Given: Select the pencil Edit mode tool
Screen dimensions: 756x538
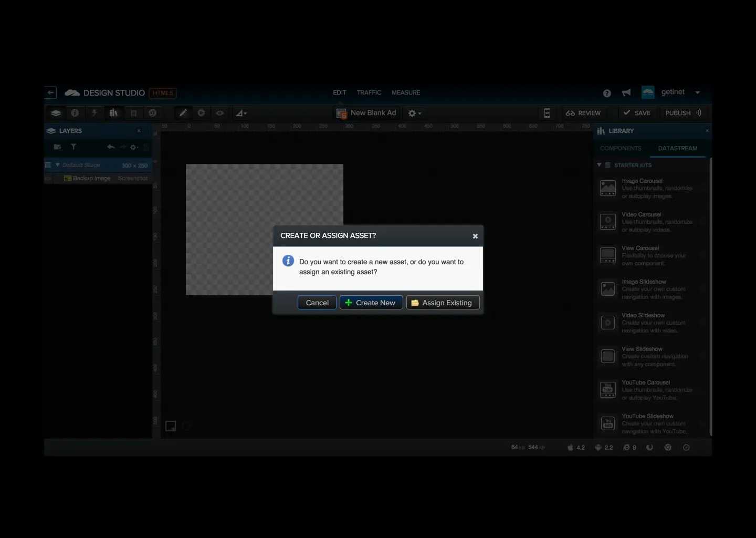Looking at the screenshot, I should (x=183, y=113).
